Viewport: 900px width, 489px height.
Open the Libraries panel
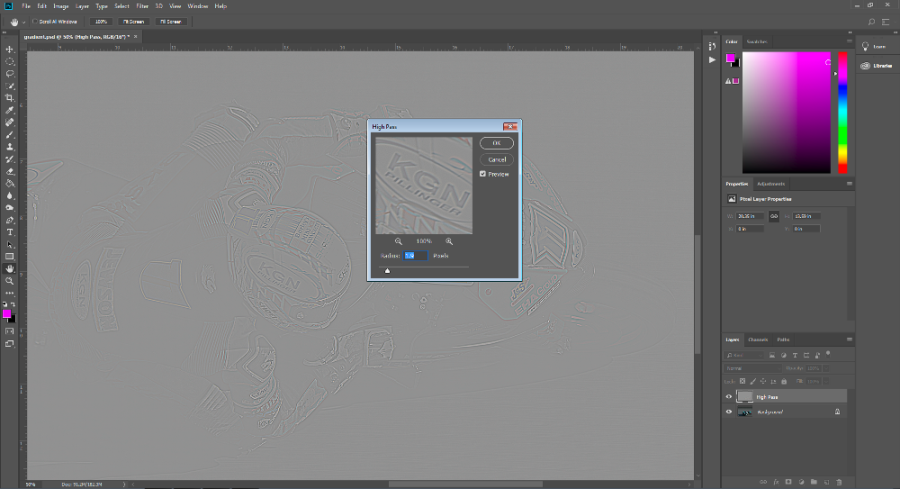point(876,66)
